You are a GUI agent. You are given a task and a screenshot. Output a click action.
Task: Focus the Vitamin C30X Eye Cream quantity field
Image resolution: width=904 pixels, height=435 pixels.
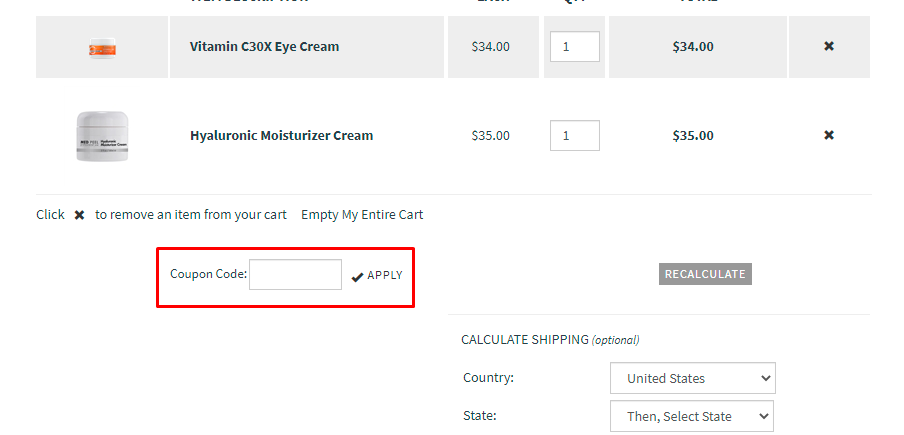point(574,46)
